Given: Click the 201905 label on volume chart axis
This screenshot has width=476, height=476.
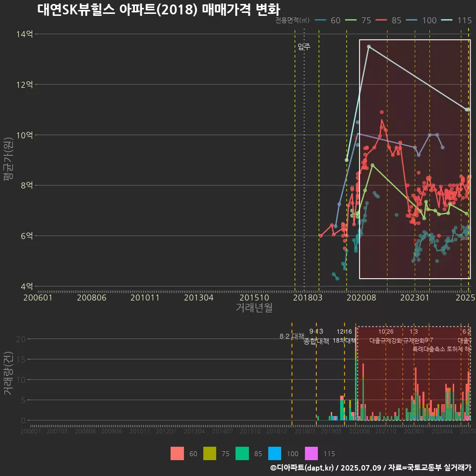Looking at the screenshot, I should click(331, 431).
